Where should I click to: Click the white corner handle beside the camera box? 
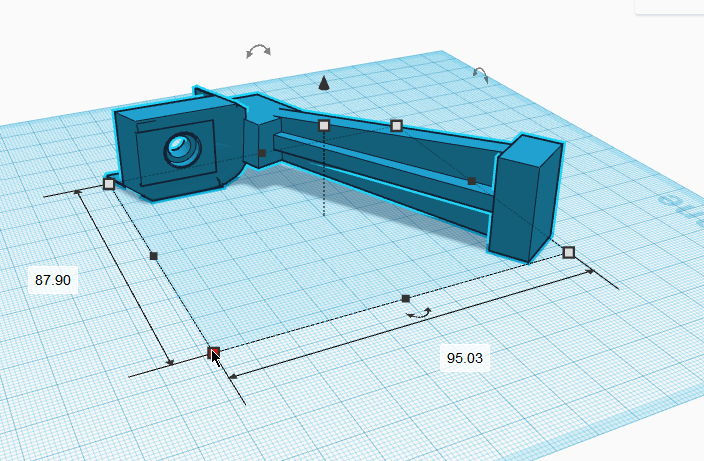pos(109,184)
